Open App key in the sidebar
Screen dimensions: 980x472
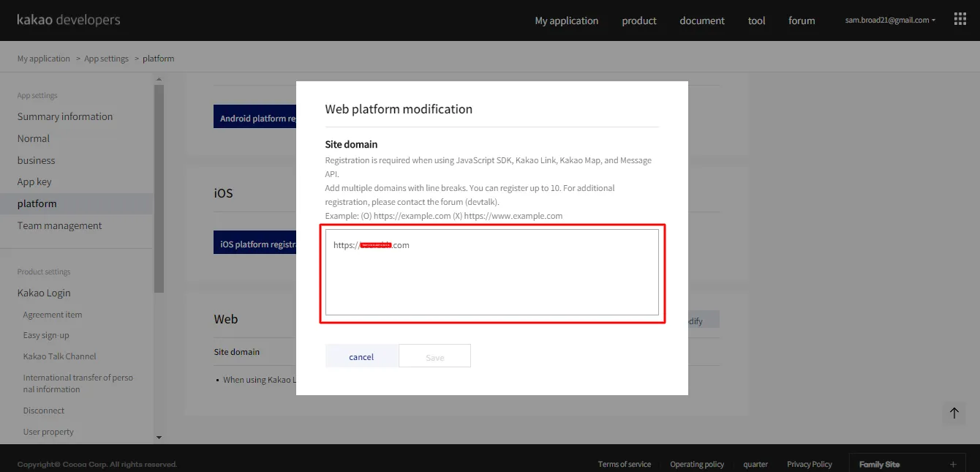click(x=34, y=181)
